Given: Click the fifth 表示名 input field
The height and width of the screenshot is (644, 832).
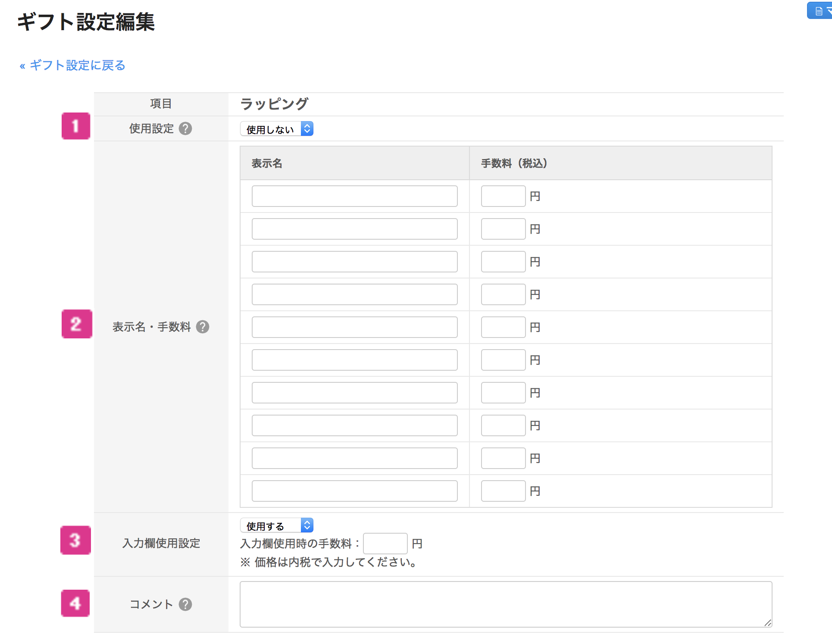Looking at the screenshot, I should tap(354, 327).
